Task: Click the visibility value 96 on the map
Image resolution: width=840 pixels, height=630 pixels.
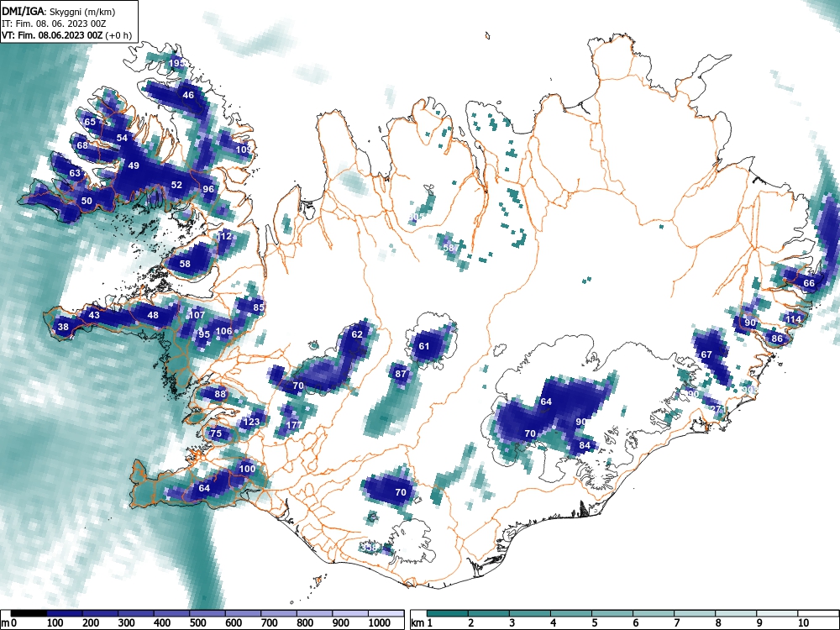Action: (x=208, y=189)
